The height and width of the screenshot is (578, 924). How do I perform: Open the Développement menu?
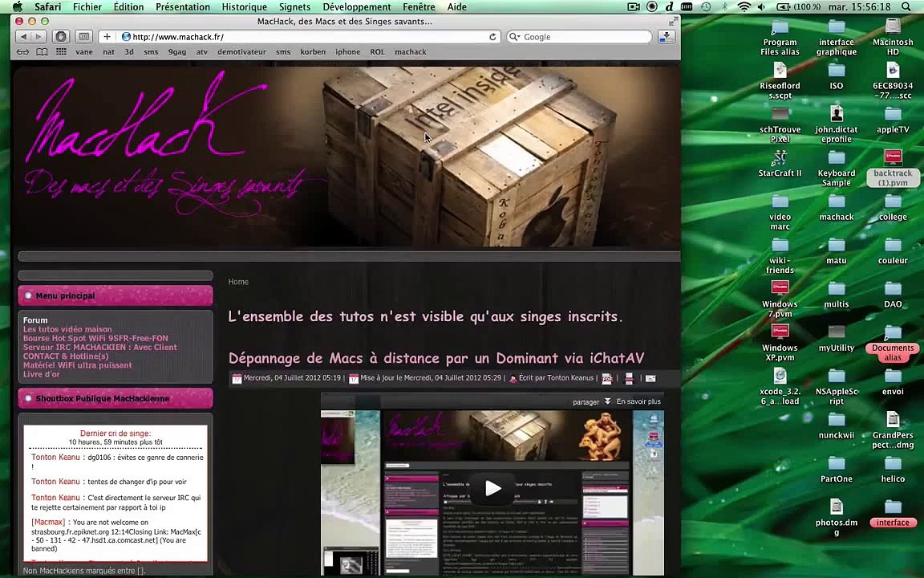[x=356, y=7]
